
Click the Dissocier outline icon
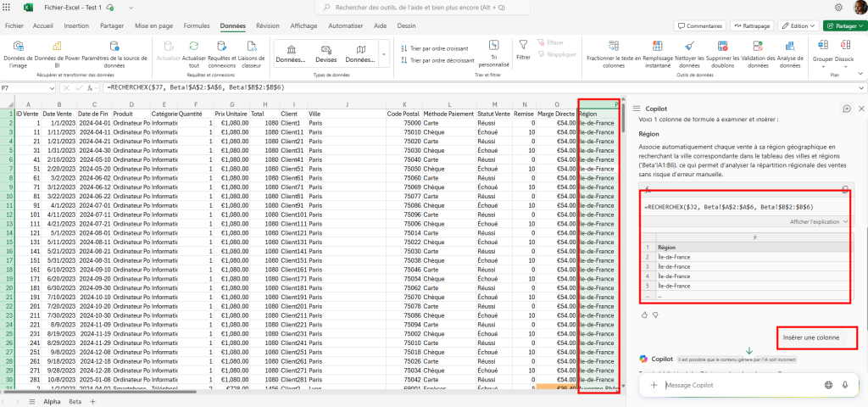(845, 46)
